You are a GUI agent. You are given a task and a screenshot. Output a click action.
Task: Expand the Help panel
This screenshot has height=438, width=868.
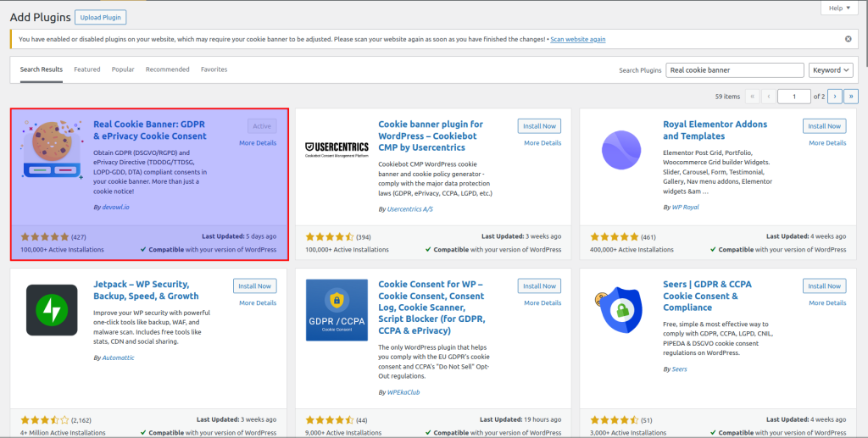[x=839, y=8]
